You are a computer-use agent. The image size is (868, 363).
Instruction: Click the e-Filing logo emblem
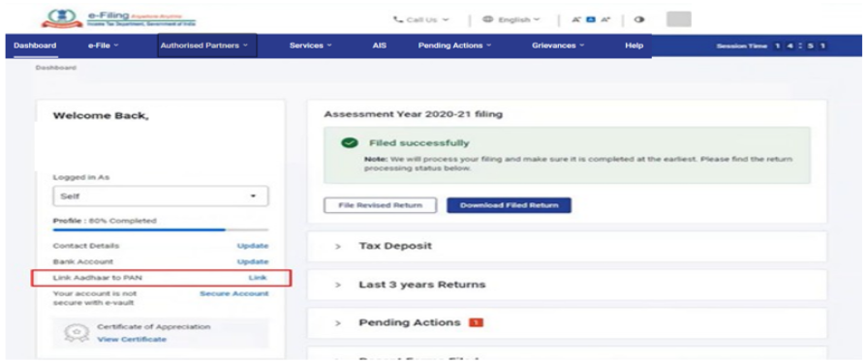coord(61,18)
